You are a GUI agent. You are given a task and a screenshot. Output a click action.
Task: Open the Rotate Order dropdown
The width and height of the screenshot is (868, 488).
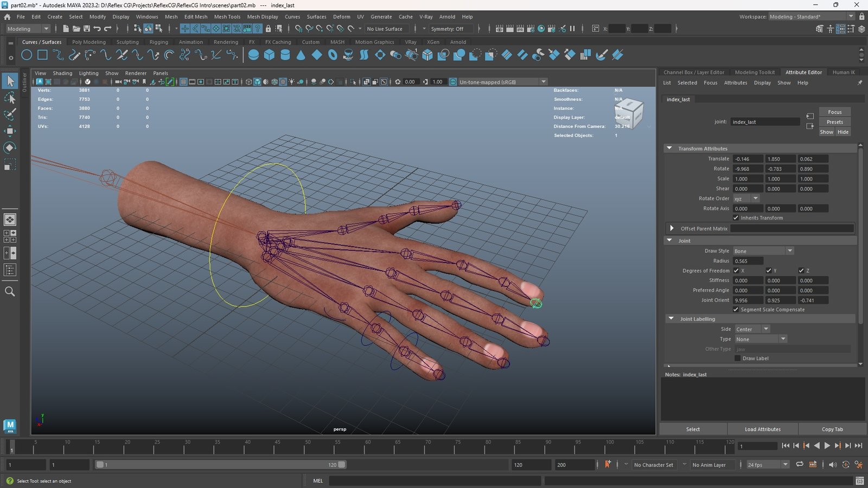[x=746, y=198]
